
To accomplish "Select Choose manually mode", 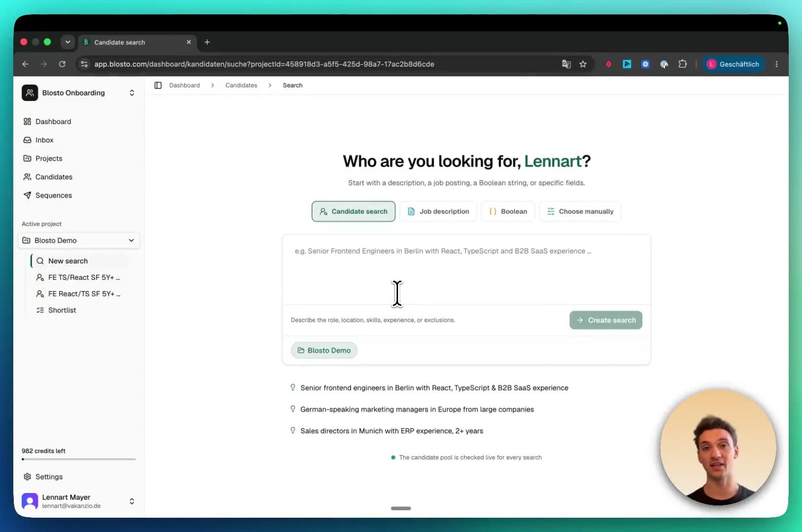I will [580, 211].
